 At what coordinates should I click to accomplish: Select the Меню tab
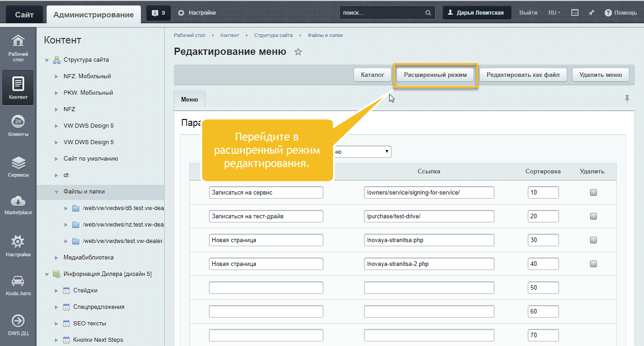pos(189,99)
